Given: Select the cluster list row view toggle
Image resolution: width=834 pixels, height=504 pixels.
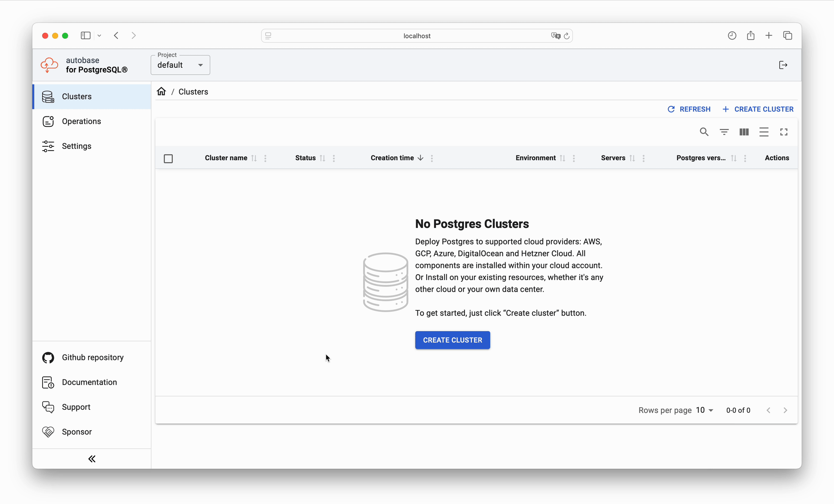Looking at the screenshot, I should pyautogui.click(x=764, y=132).
